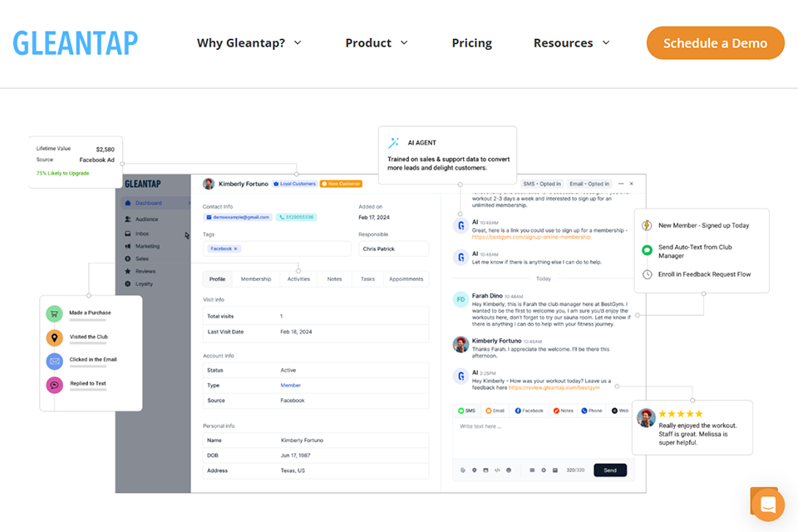The image size is (798, 532).
Task: Click the image icon in composer toolbar
Action: click(x=485, y=470)
